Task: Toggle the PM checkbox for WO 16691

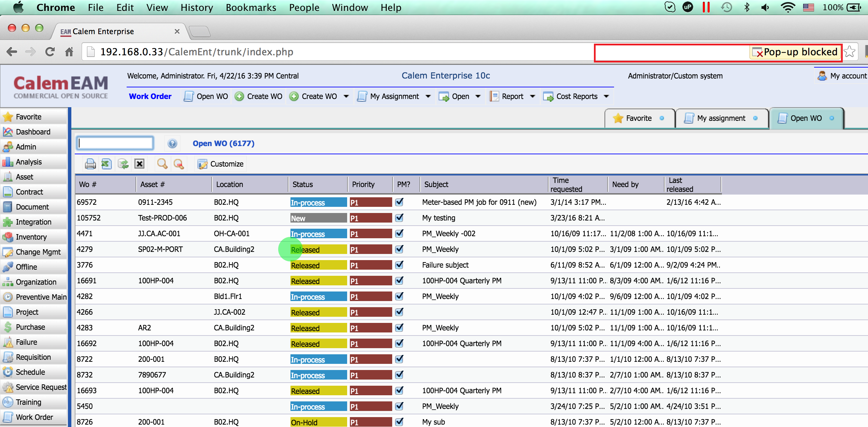Action: pyautogui.click(x=399, y=281)
